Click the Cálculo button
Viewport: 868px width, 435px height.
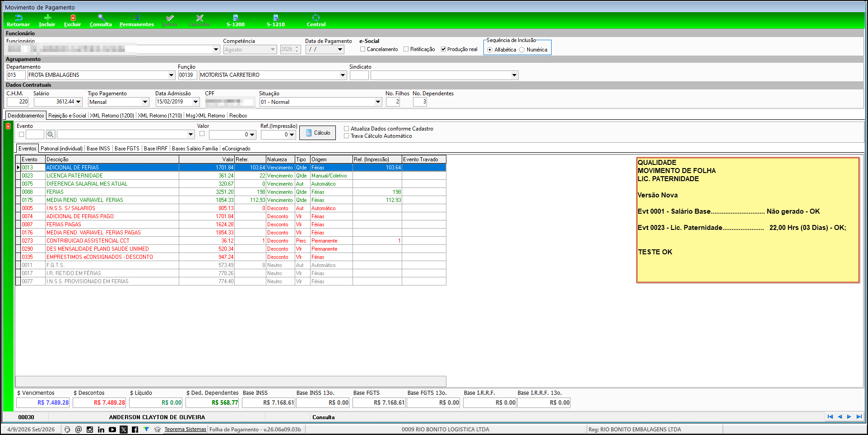coord(317,133)
